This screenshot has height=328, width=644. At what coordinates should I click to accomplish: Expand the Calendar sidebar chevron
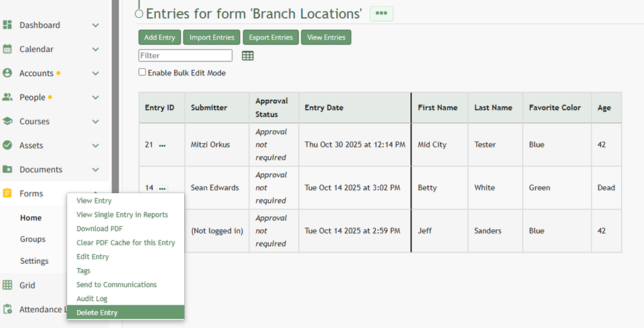tap(96, 49)
